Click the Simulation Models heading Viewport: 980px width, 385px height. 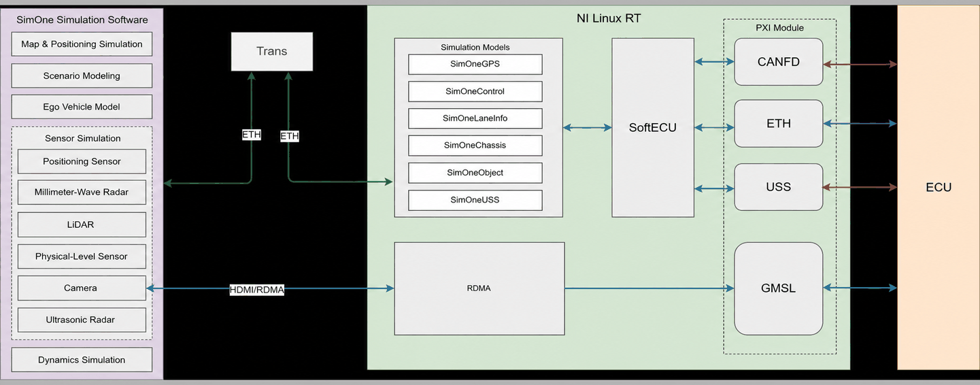(x=475, y=48)
